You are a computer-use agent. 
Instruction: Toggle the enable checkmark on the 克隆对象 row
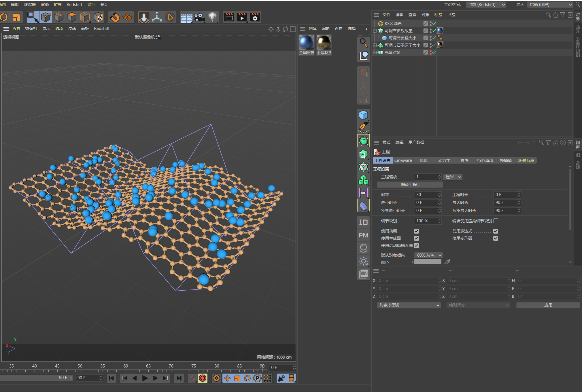click(434, 52)
